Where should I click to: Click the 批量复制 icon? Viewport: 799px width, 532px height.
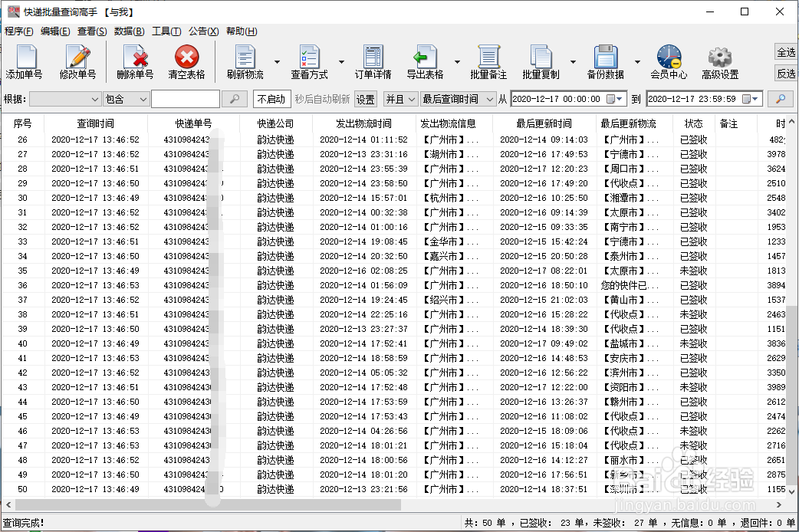pos(541,61)
